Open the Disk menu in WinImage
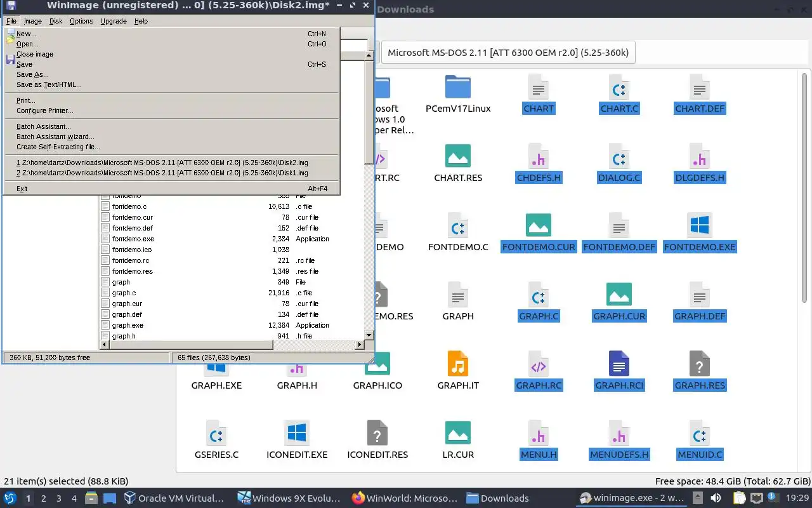Screen dimensions: 812x508 coord(56,21)
